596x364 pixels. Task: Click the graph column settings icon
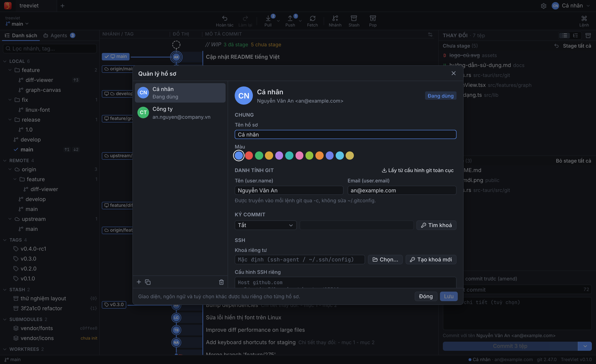pyautogui.click(x=430, y=34)
